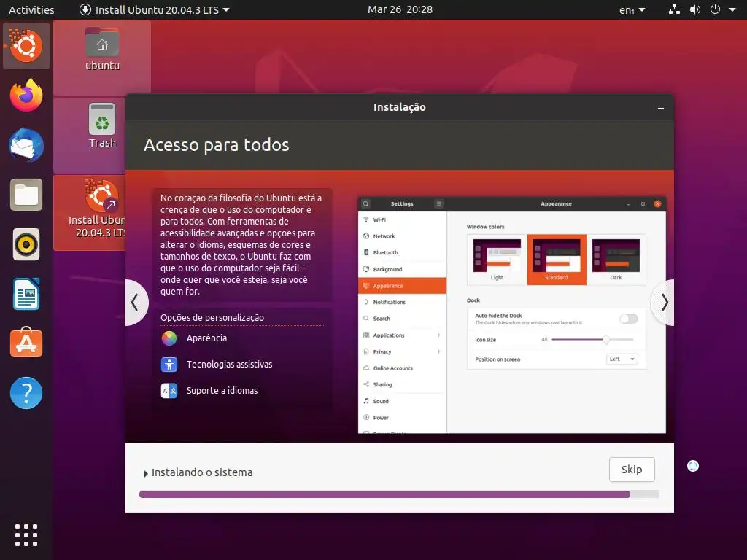Open the ubuntu home folder desktop icon
Image resolution: width=747 pixels, height=560 pixels.
102,50
